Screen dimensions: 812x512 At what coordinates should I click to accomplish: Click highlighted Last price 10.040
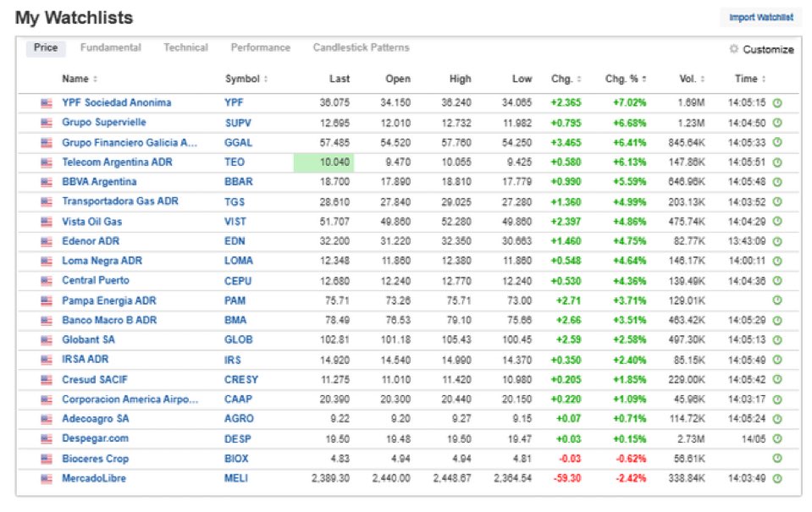point(323,162)
